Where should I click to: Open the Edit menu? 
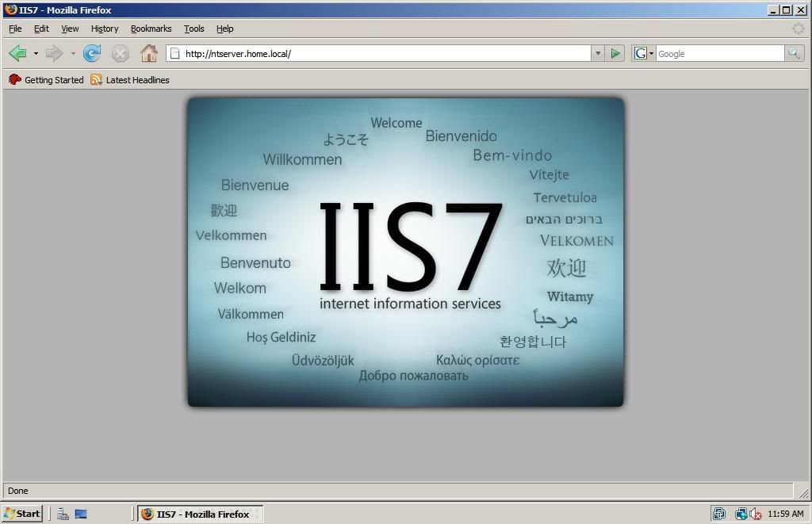point(41,29)
